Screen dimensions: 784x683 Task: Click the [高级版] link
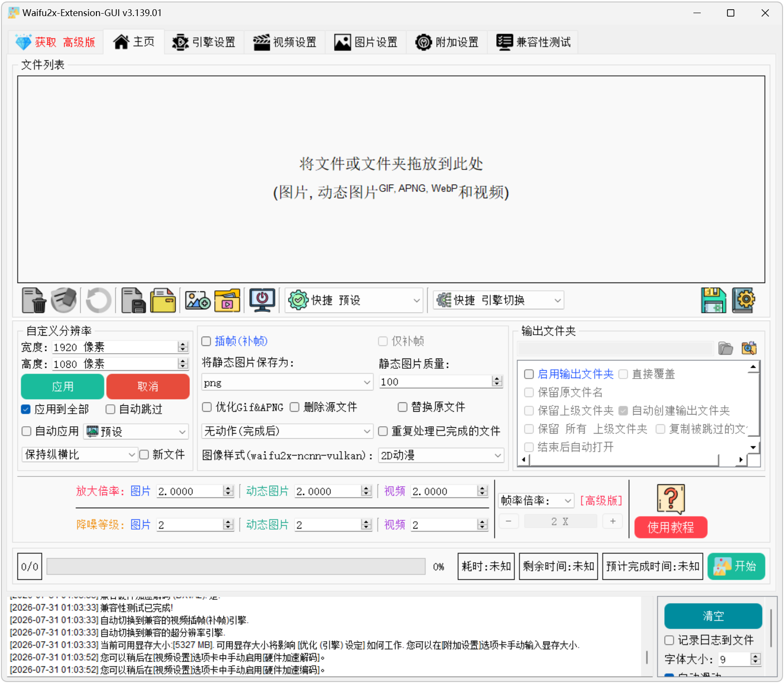click(x=601, y=500)
